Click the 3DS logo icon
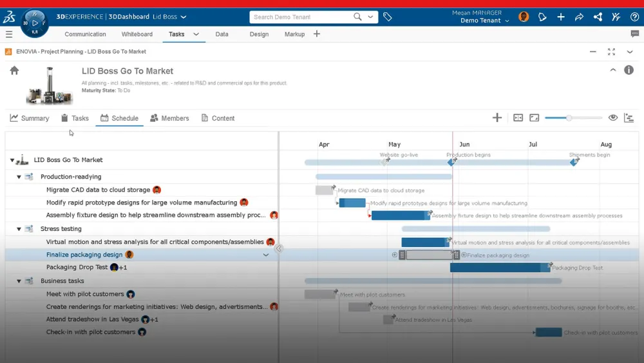The height and width of the screenshot is (363, 644). 9,17
